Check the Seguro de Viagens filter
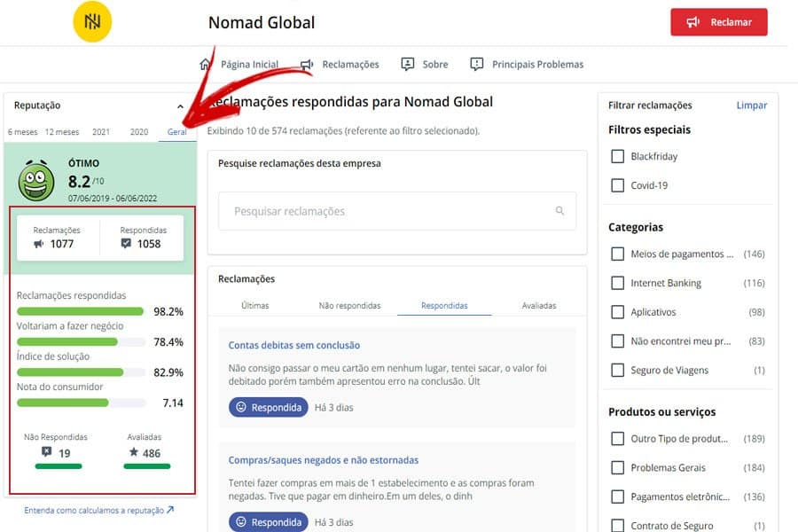Viewport: 798px width, 532px height. coord(617,370)
